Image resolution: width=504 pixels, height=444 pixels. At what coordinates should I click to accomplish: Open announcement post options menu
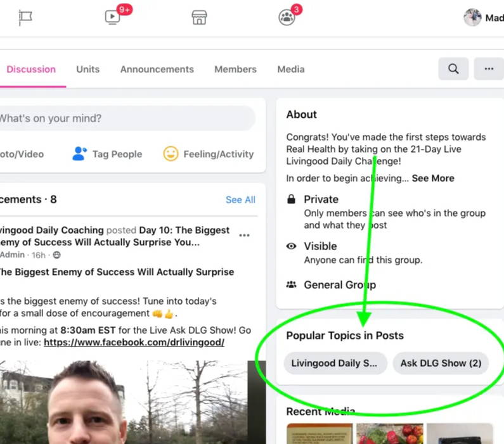click(x=244, y=236)
